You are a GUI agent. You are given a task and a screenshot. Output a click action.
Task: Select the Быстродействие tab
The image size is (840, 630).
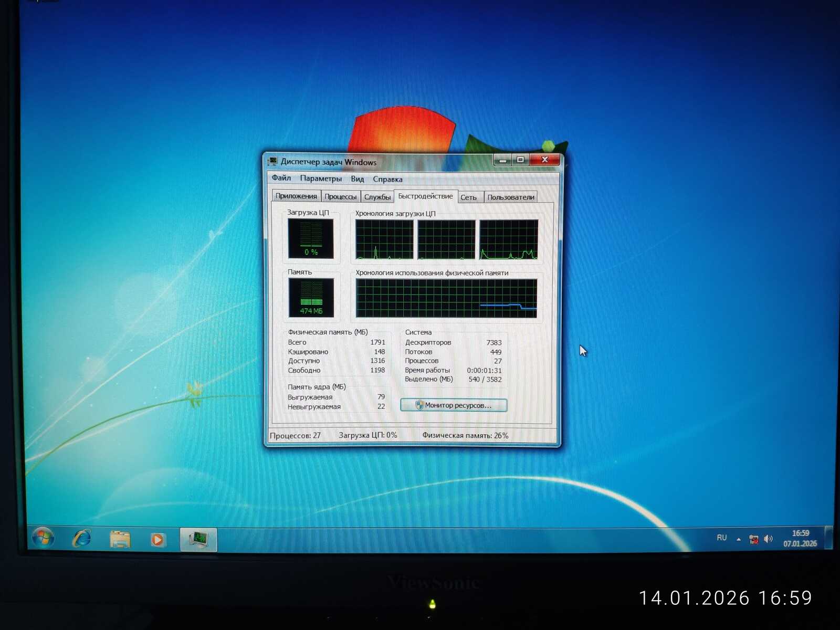(425, 196)
